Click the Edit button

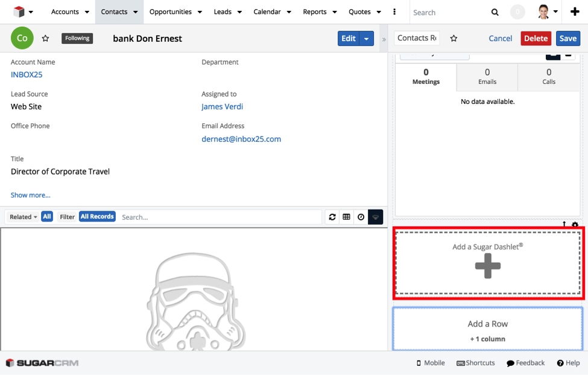[x=349, y=38]
